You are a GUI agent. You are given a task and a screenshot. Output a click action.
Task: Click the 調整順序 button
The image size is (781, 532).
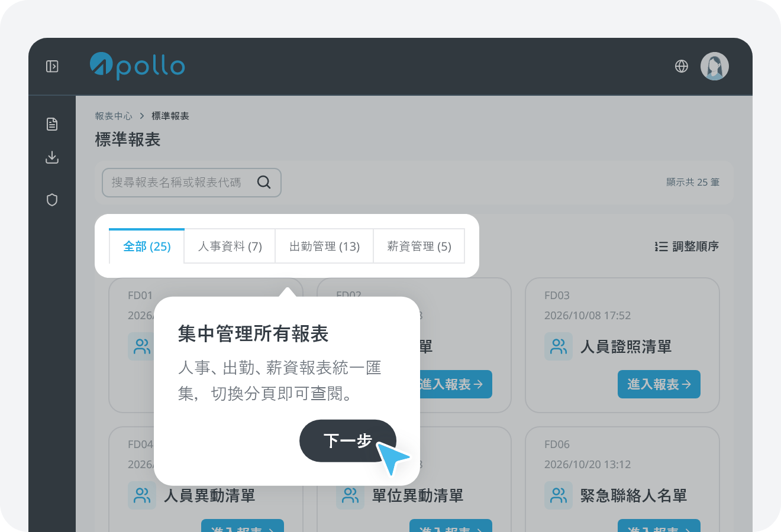coord(687,246)
